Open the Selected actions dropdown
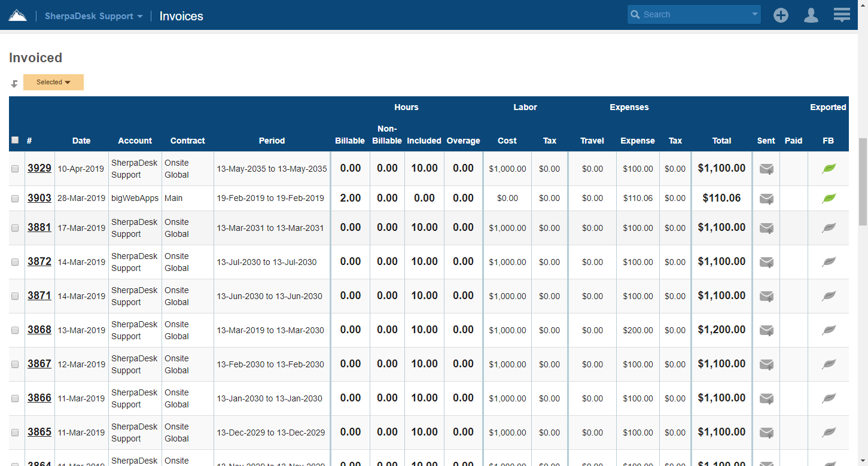This screenshot has width=868, height=466. pos(53,83)
